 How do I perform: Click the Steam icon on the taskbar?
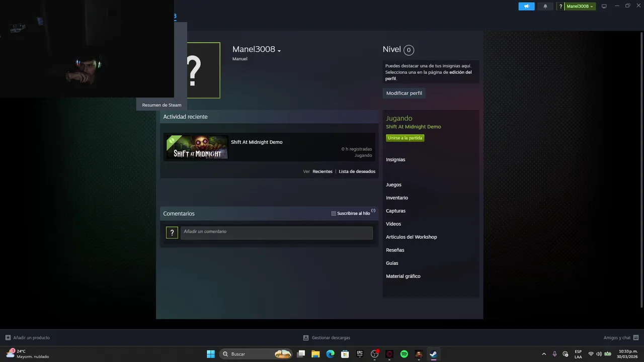coord(433,354)
